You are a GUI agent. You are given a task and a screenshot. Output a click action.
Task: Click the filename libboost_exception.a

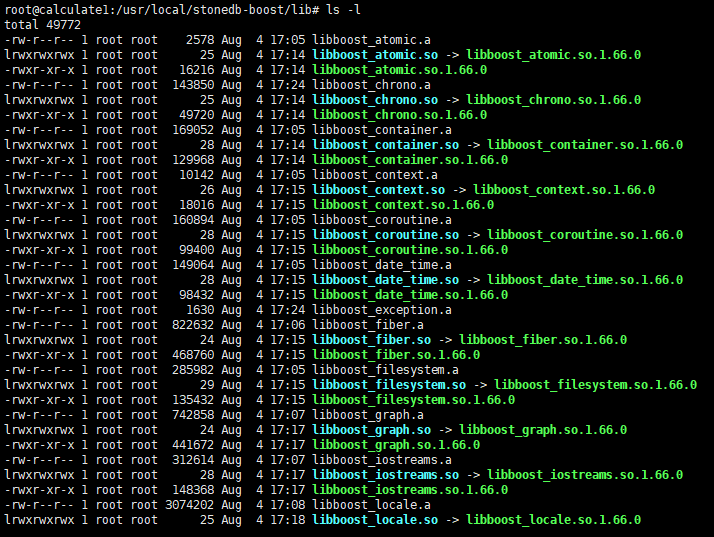[382, 310]
